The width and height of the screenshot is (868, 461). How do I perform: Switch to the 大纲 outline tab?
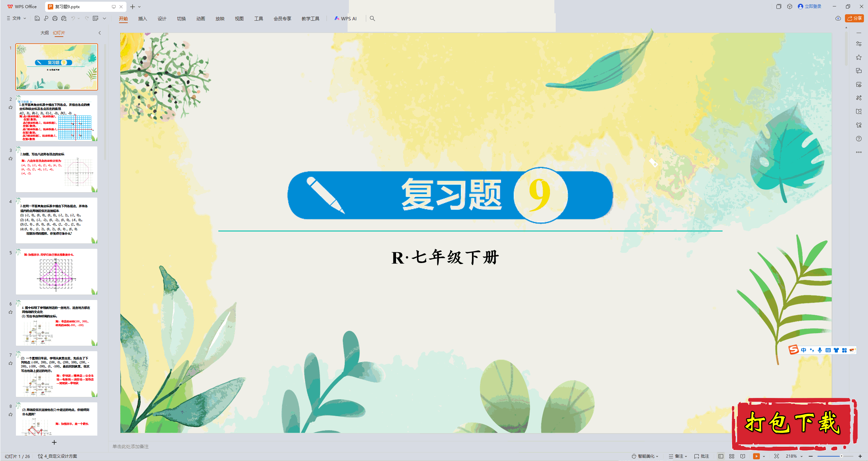click(44, 33)
